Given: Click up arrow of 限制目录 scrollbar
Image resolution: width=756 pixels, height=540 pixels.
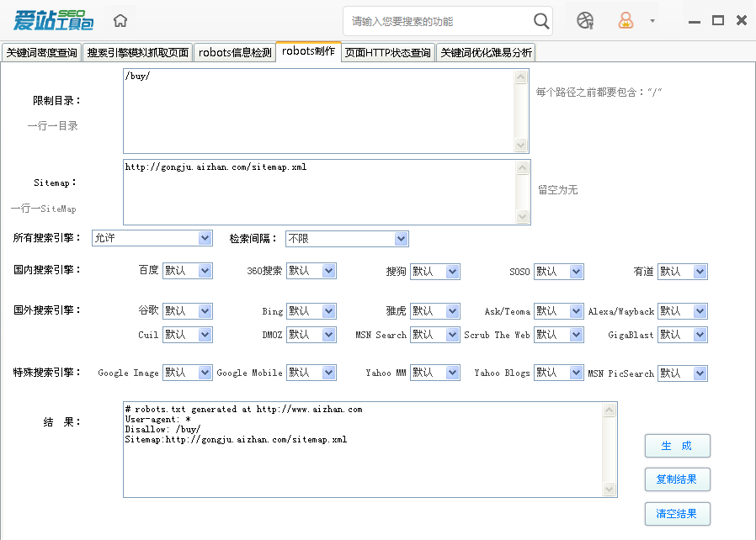Looking at the screenshot, I should point(521,77).
